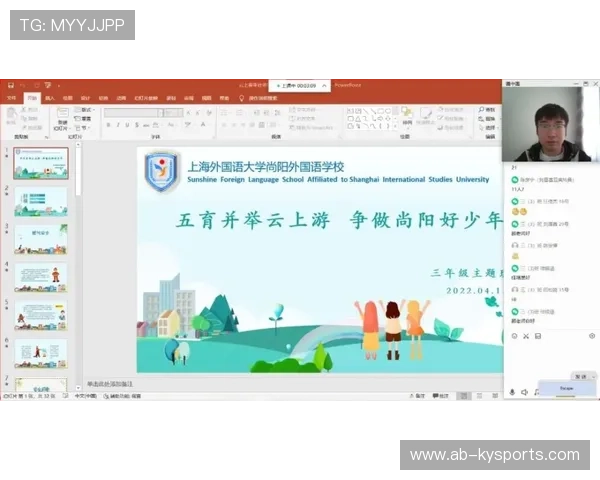Toggle Italic formatting
The image size is (600, 480).
[118, 125]
